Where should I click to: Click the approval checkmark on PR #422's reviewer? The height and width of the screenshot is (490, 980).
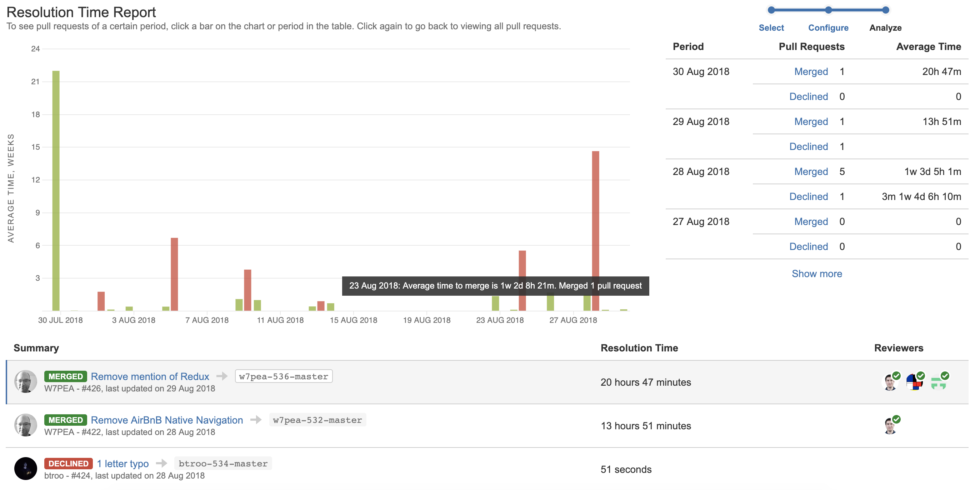(897, 419)
